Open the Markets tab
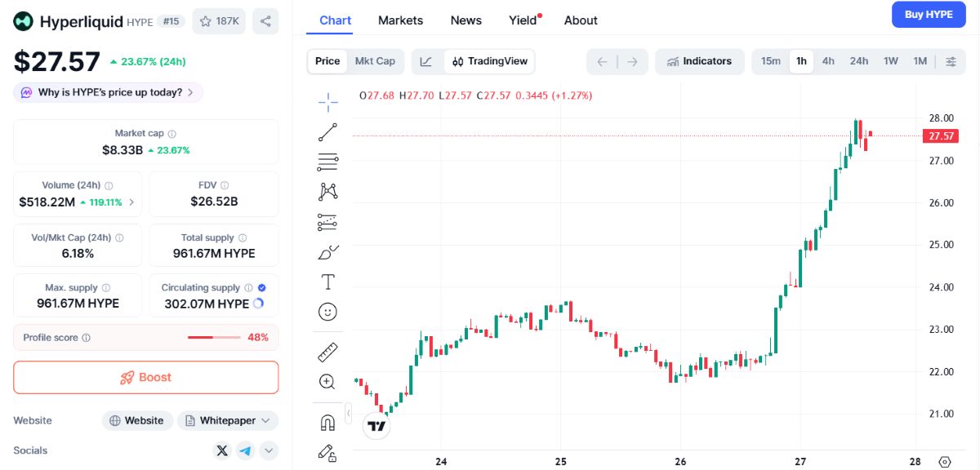This screenshot has height=470, width=980. coord(400,20)
